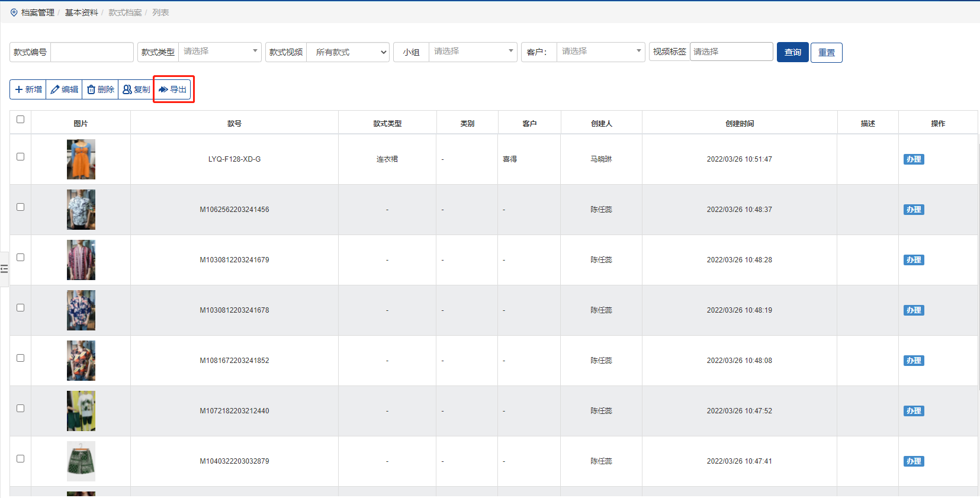This screenshot has width=980, height=498.
Task: Click the 新增 (add) plus icon button
Action: tap(28, 89)
